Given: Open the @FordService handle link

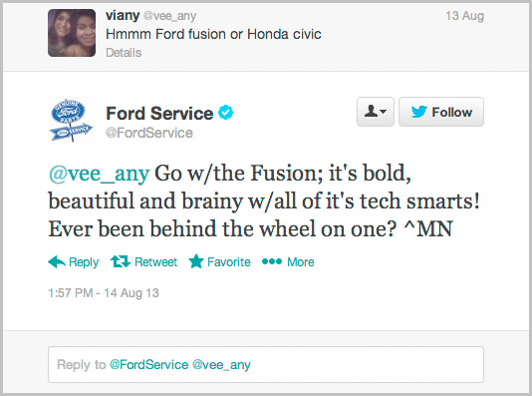Looking at the screenshot, I should (x=149, y=133).
